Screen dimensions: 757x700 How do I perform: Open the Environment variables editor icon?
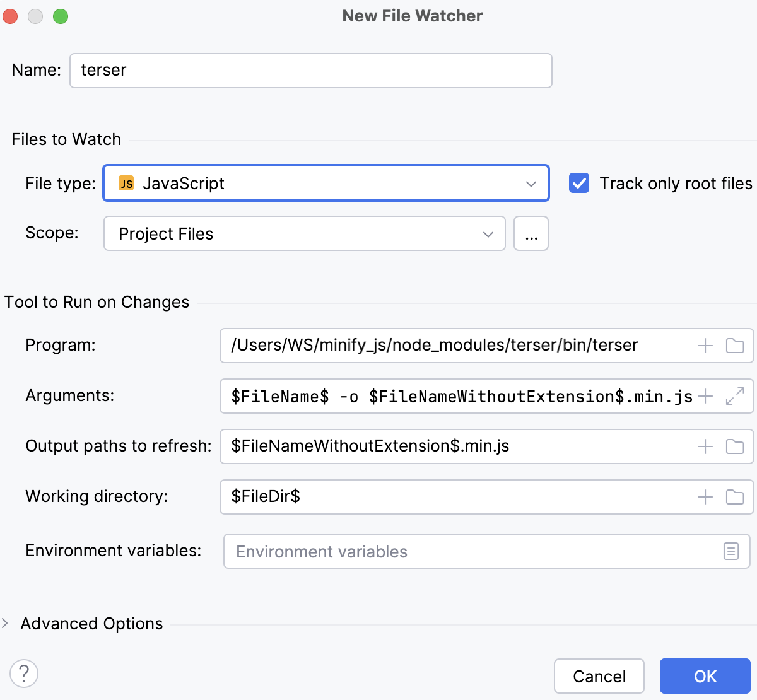pos(731,551)
